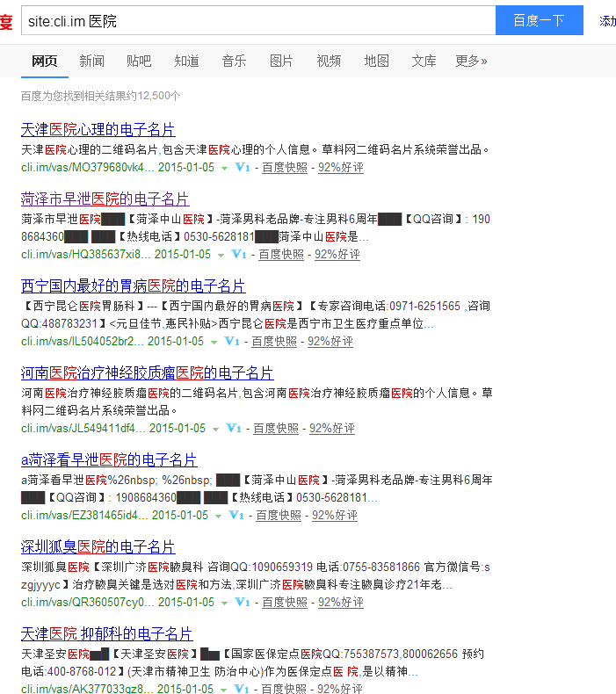Click the V1 badge icon for 深圳狐臭医院 result
Viewport: 616px width, 694px height.
243,602
